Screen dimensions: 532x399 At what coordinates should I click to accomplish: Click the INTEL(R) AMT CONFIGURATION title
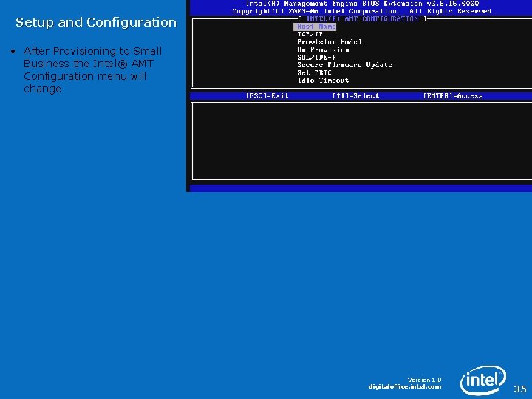[x=362, y=19]
